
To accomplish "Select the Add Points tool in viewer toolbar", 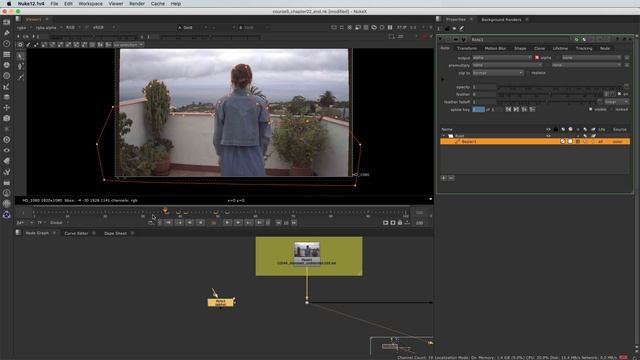I will (x=21, y=66).
